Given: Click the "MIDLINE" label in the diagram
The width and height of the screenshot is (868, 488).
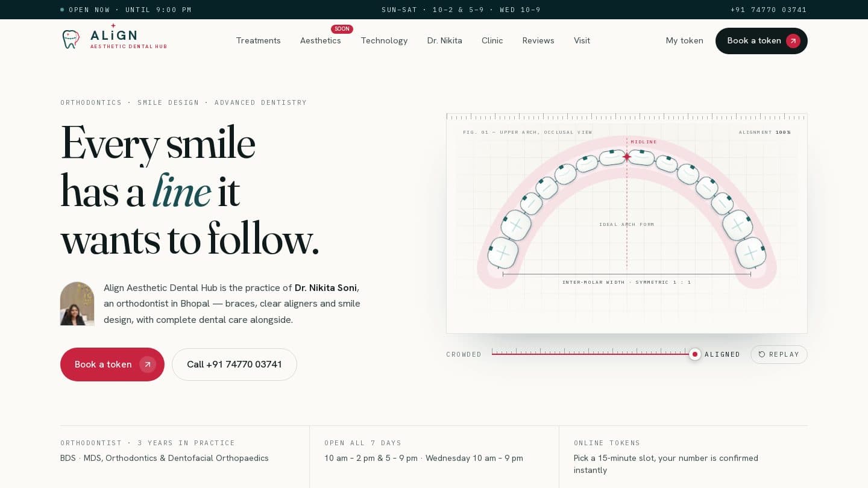Looking at the screenshot, I should (x=644, y=142).
